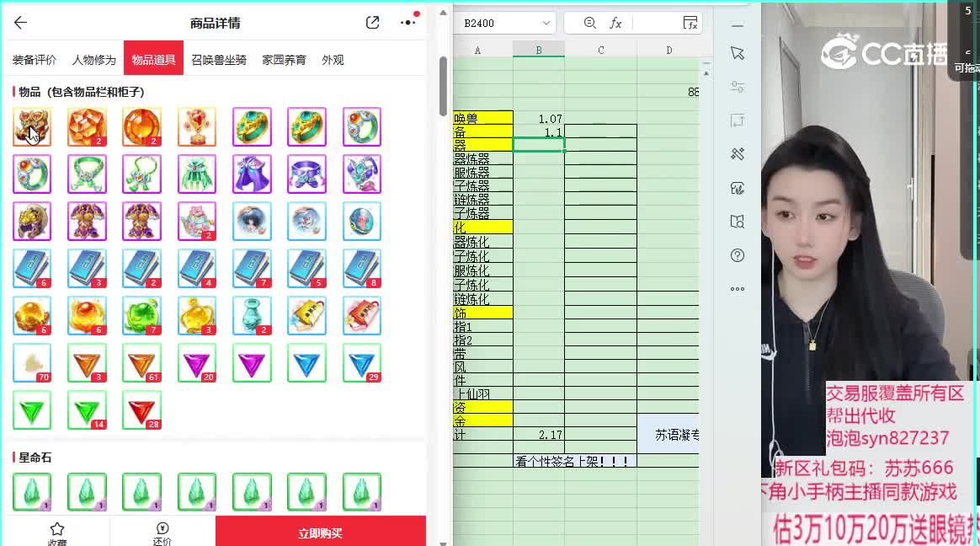Screen dimensions: 980x546
Task: Select column D header in spreadsheet
Action: click(x=668, y=50)
